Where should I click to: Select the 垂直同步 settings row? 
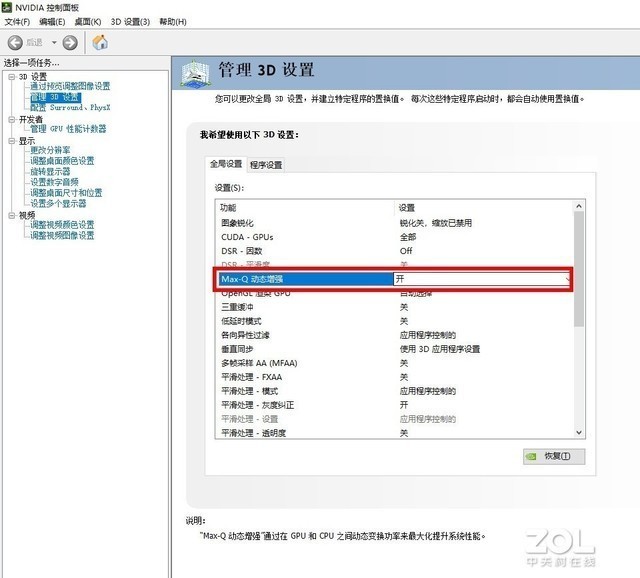tap(394, 349)
